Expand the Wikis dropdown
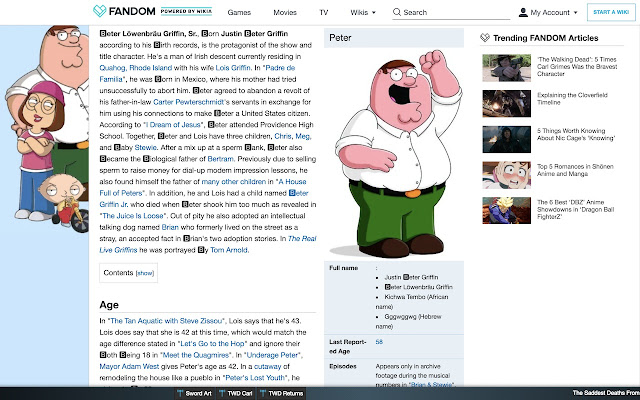 (x=363, y=12)
